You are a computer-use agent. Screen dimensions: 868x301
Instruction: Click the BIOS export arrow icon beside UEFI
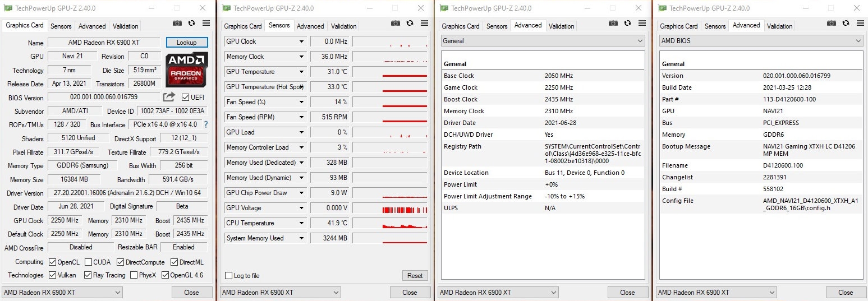click(169, 97)
